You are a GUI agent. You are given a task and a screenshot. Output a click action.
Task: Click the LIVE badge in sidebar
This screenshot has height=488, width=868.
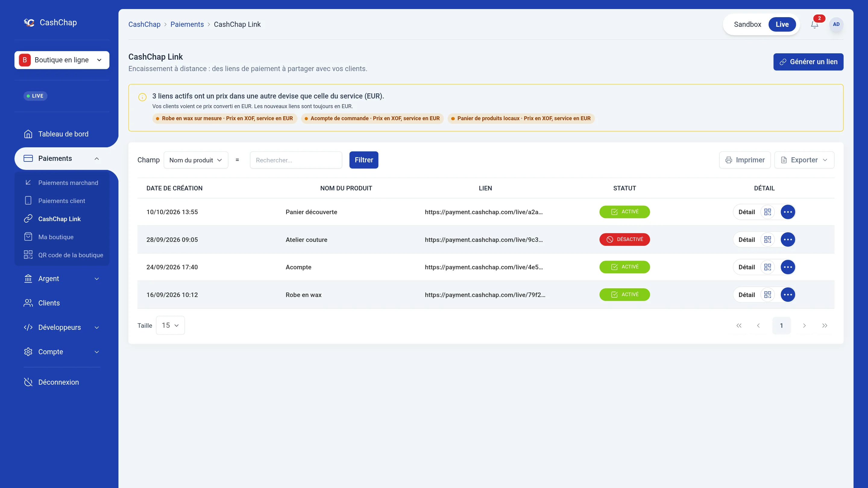[35, 96]
